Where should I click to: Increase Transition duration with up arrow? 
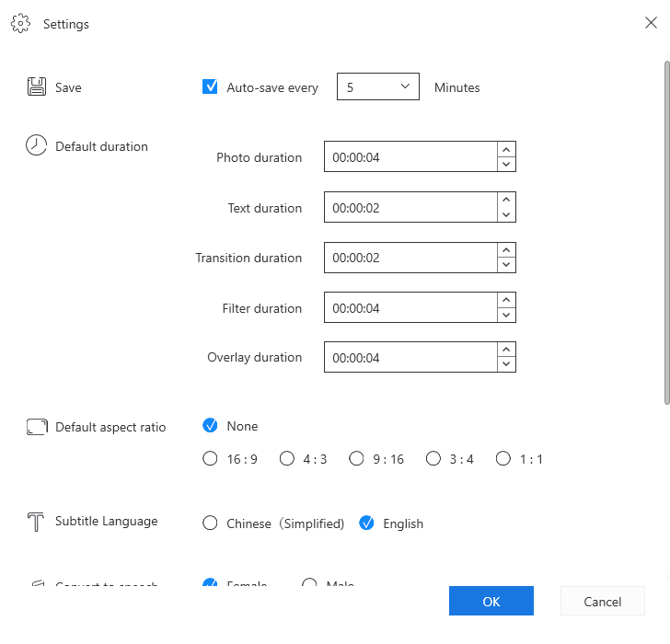click(x=505, y=250)
